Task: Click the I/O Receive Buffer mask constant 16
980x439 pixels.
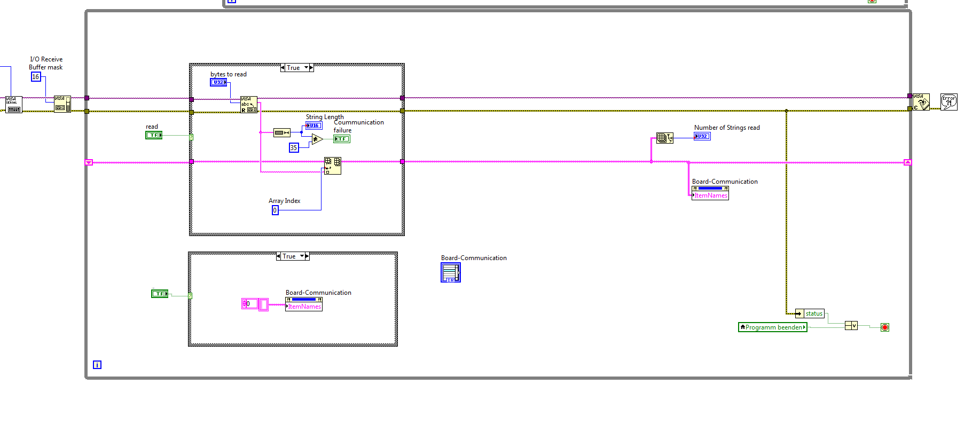Action: point(36,77)
